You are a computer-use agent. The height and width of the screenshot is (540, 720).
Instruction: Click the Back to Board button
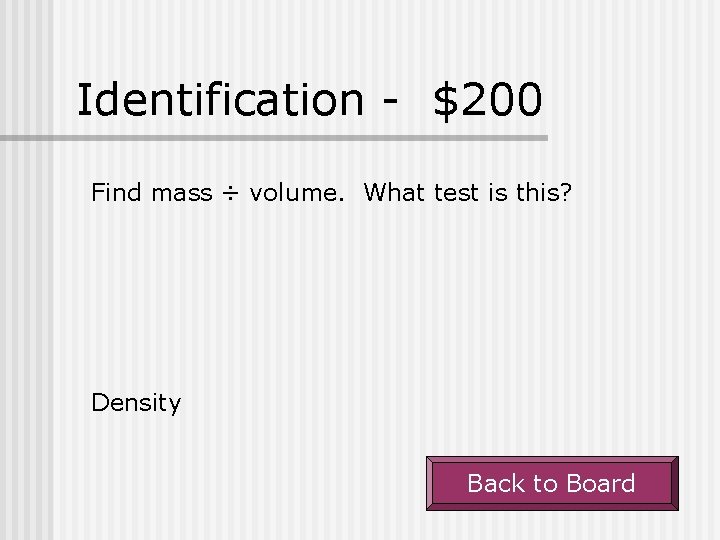click(x=552, y=484)
